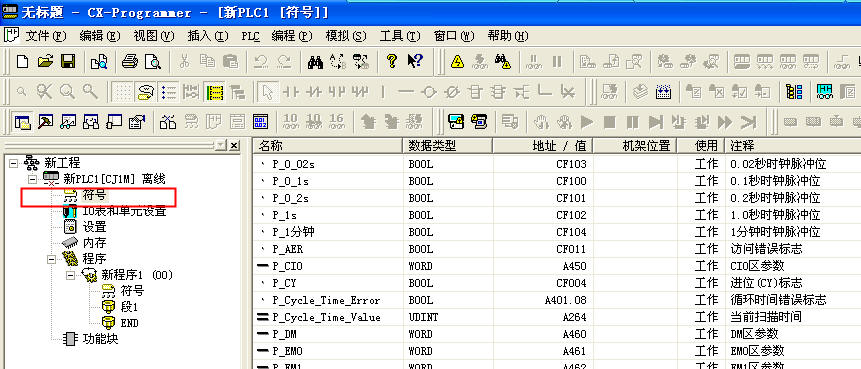Click the yellow warning triangle work-online icon

tap(457, 61)
